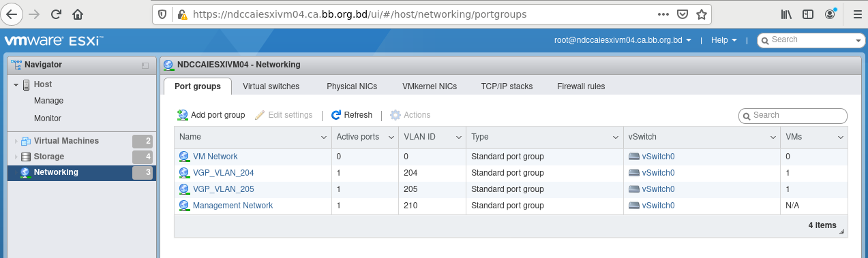Click the Add port group icon

(x=183, y=115)
